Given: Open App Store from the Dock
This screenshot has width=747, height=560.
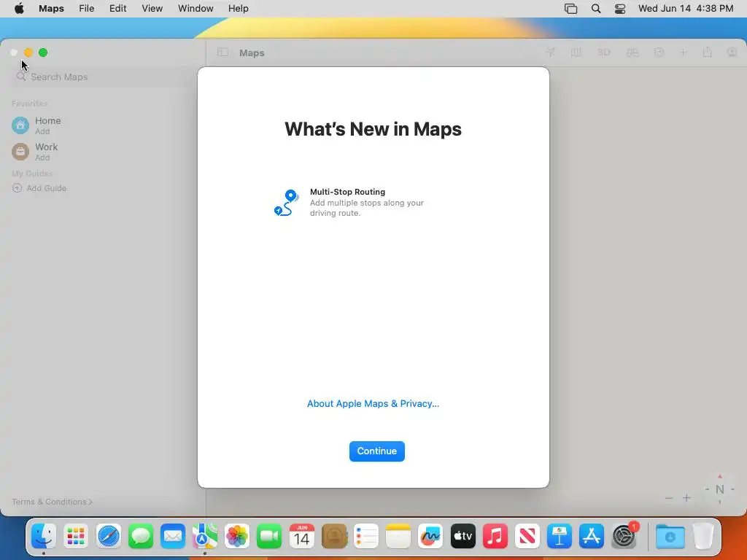Looking at the screenshot, I should [592, 537].
